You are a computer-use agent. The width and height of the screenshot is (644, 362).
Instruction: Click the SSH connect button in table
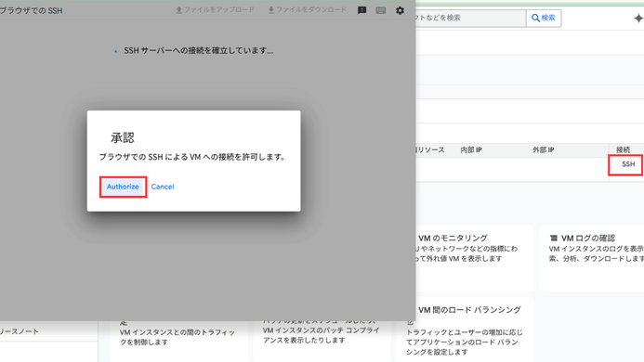(x=628, y=164)
